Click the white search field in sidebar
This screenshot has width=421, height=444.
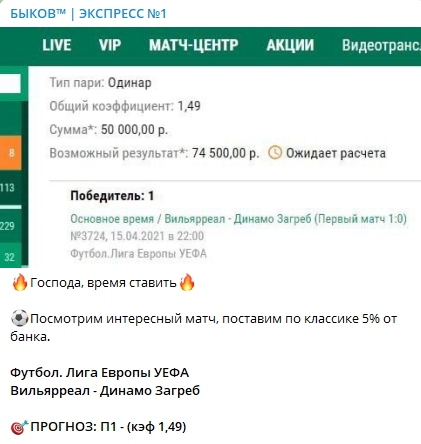click(x=10, y=83)
